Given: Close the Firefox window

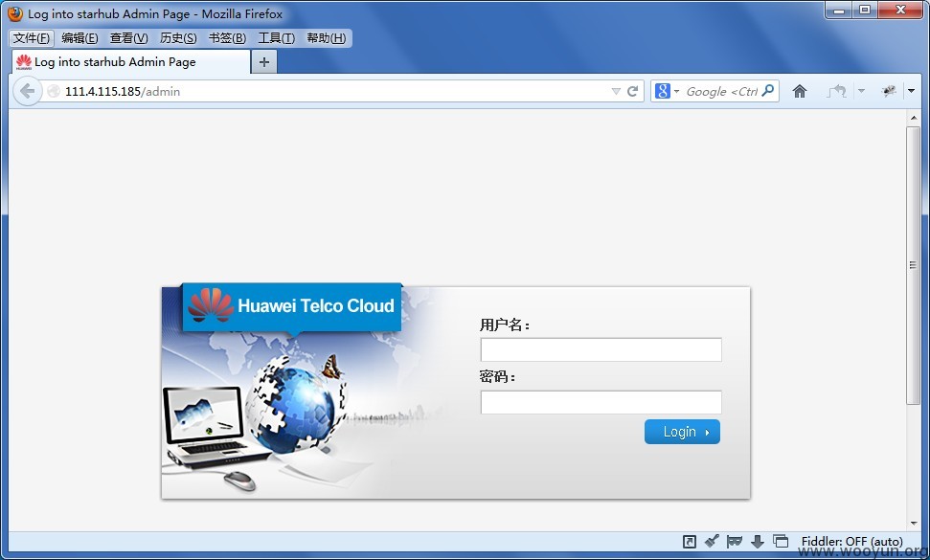Looking at the screenshot, I should pyautogui.click(x=900, y=11).
